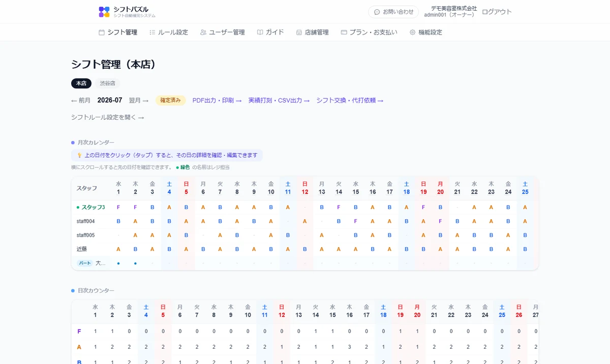Click the スタッフ column header
610x364 pixels.
(x=87, y=188)
